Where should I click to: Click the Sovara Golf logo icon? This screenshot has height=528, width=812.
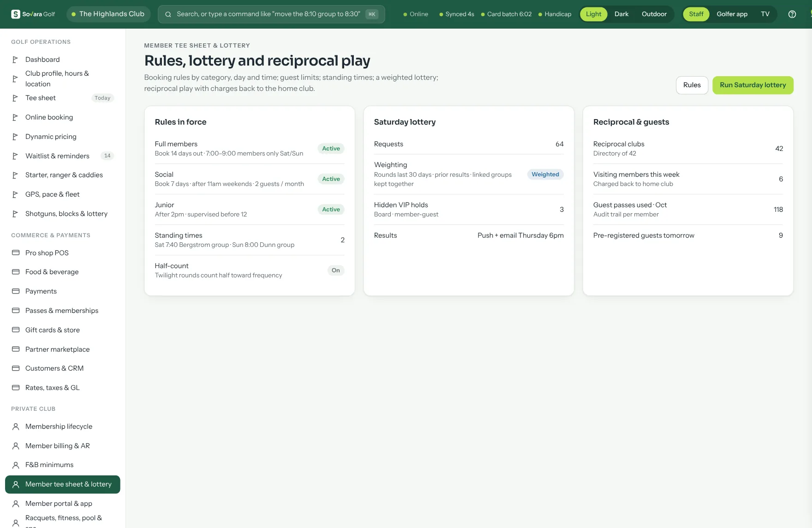[16, 14]
